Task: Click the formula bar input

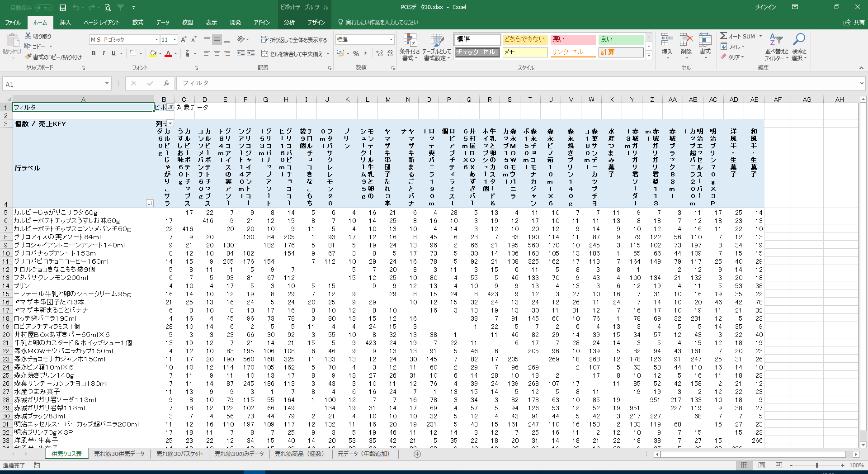Action: click(519, 83)
